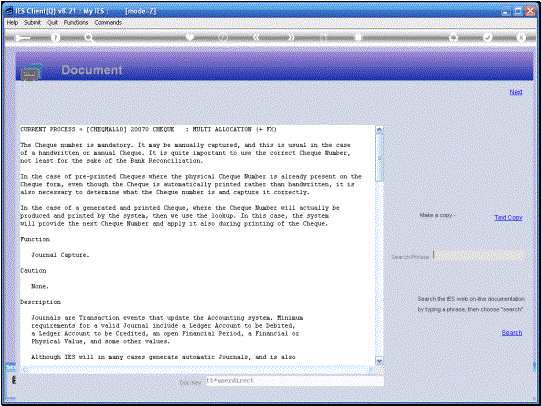The image size is (541, 406).
Task: Go forward with the double right arrows
Action: (x=291, y=37)
